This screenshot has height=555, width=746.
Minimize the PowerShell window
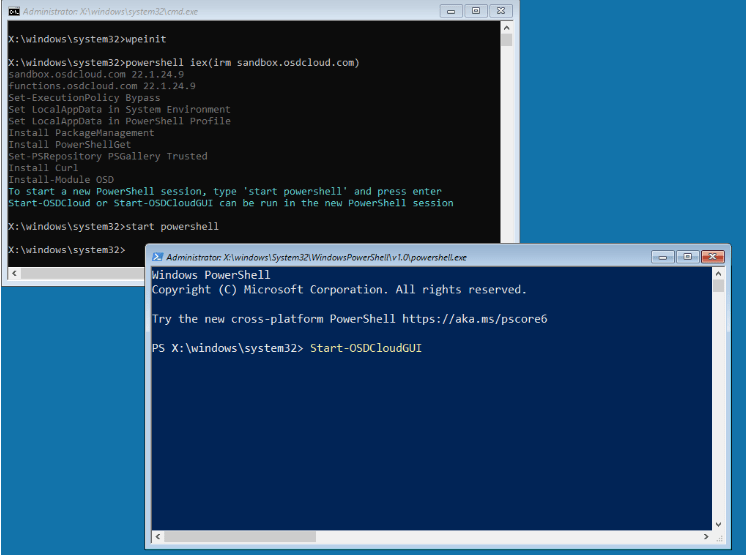662,257
